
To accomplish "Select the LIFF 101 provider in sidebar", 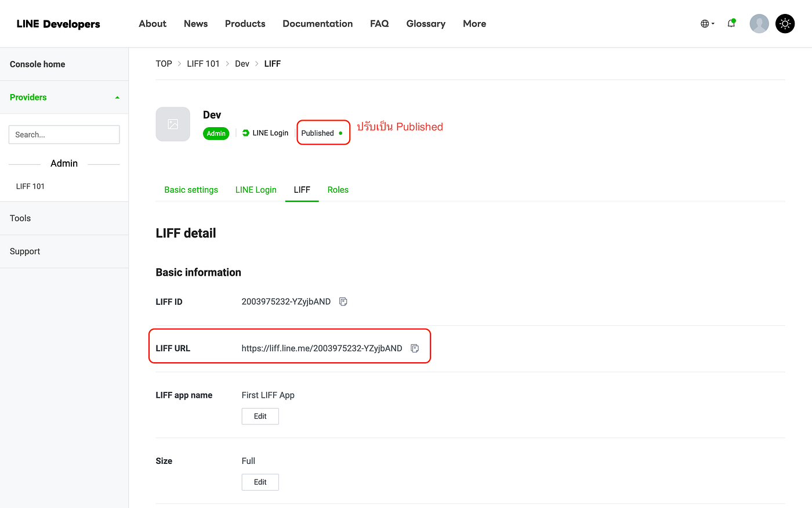I will point(30,186).
